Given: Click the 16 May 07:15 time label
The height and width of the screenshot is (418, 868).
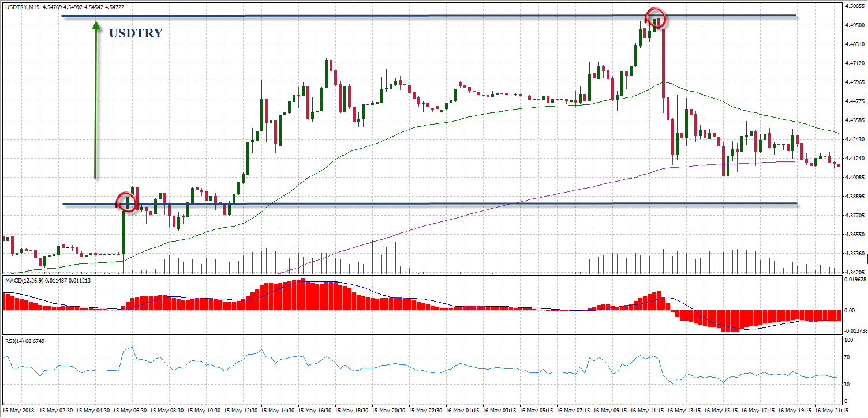Looking at the screenshot, I should 573,411.
